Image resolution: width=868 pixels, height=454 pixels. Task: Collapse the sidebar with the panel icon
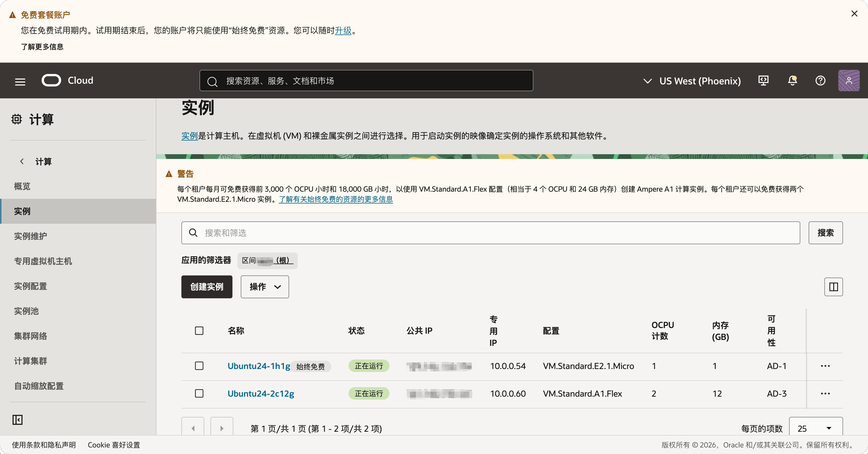pos(18,420)
